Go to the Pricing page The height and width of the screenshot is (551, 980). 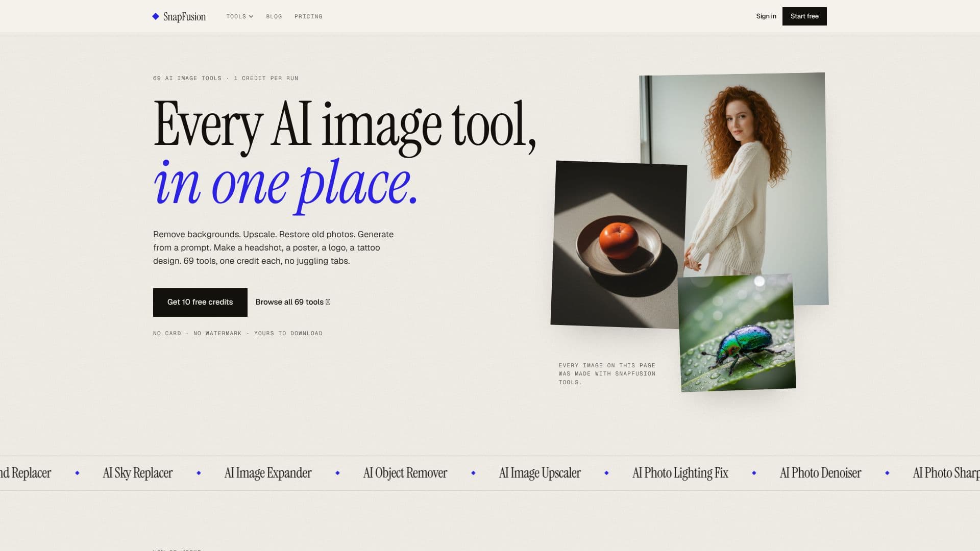click(x=308, y=16)
